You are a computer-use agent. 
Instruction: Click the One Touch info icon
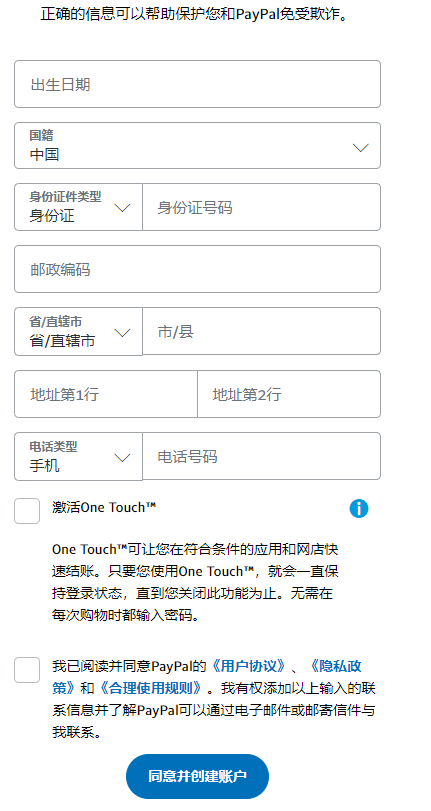[359, 508]
